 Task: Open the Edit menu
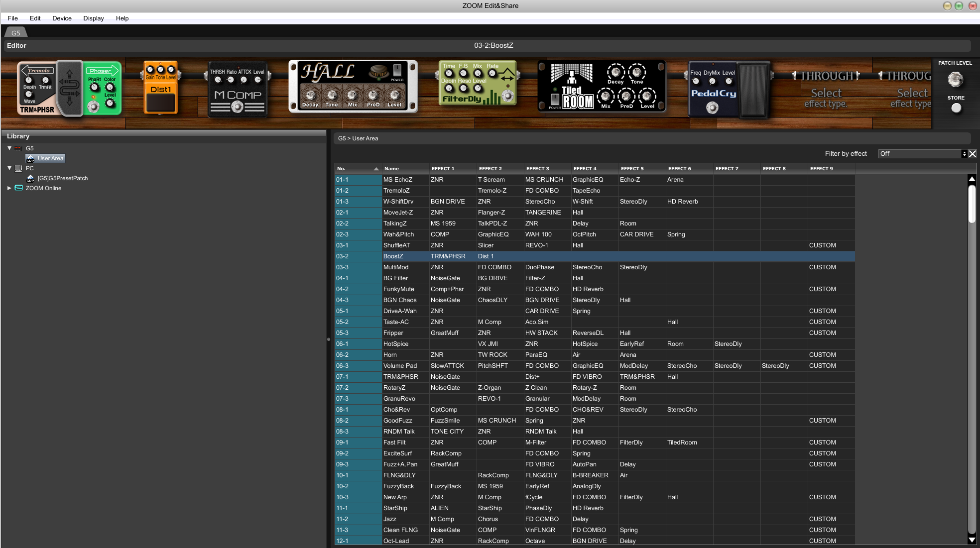point(35,18)
